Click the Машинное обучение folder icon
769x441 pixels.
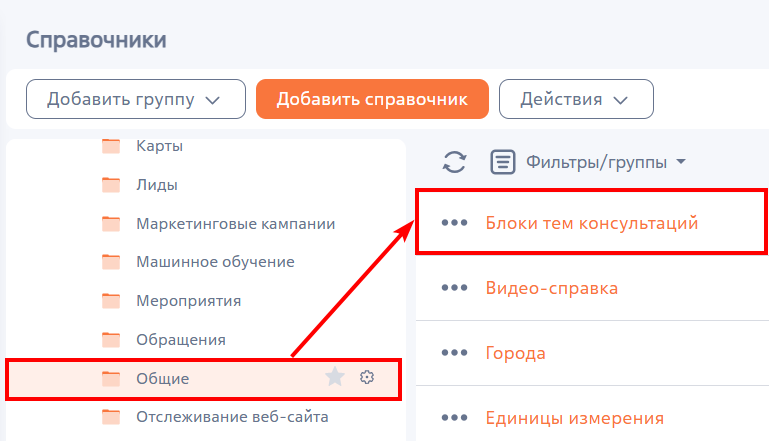111,262
